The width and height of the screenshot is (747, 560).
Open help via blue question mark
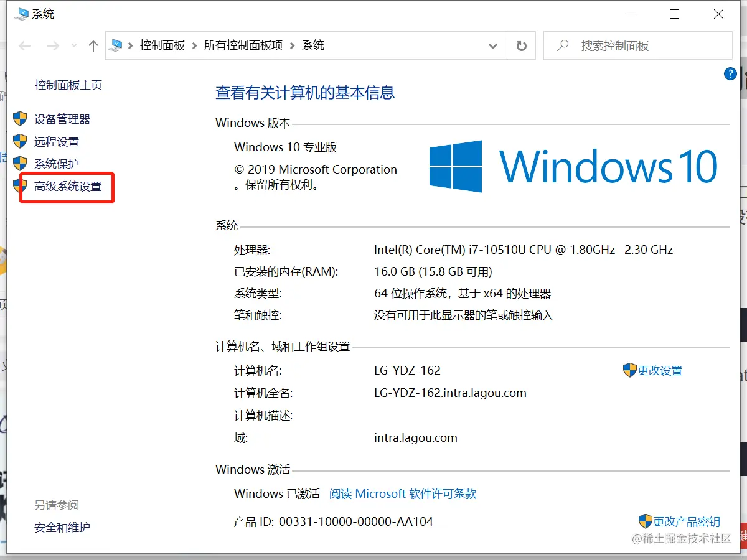tap(730, 74)
